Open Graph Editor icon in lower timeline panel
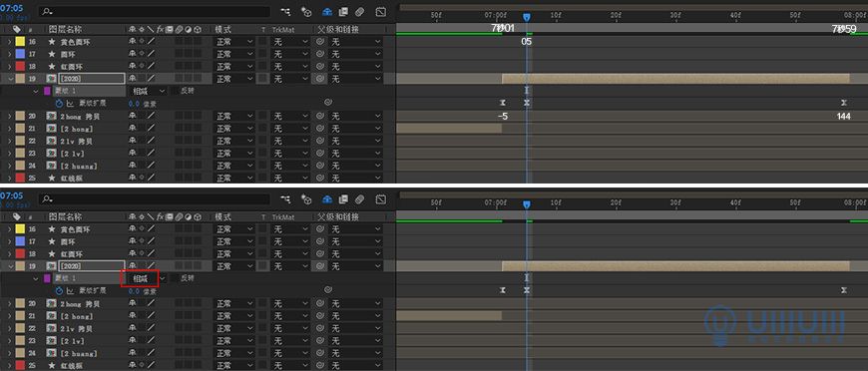 [381, 198]
